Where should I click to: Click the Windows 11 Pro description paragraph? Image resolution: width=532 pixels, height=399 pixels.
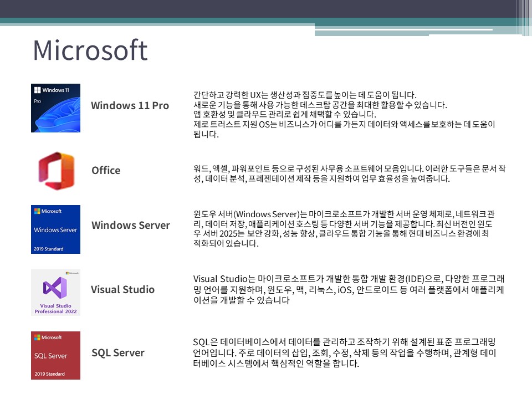[x=344, y=114]
